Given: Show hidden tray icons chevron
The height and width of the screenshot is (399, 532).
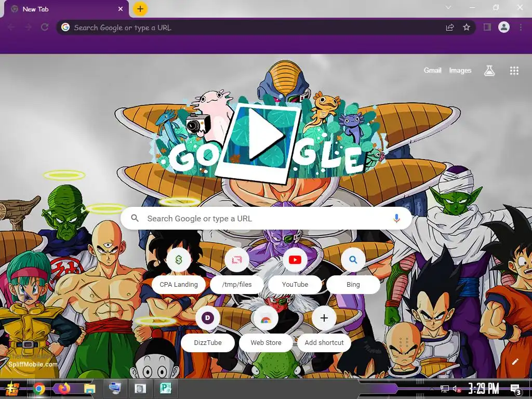Looking at the screenshot, I should click(x=432, y=389).
